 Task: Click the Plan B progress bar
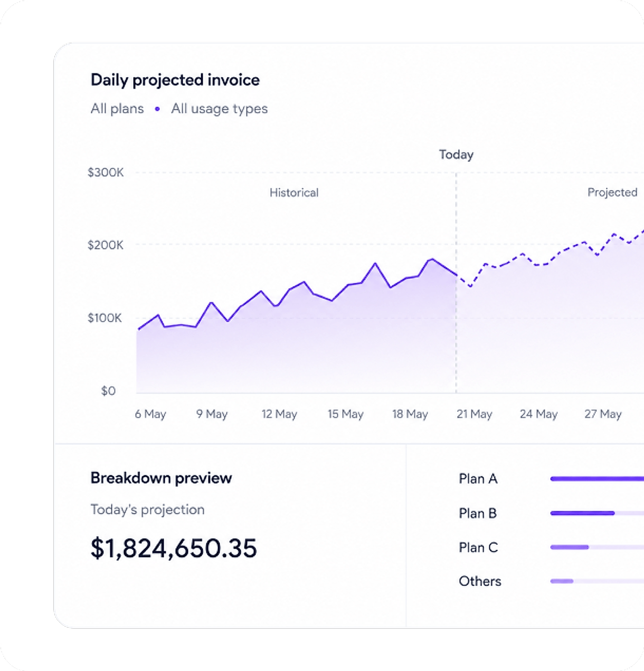click(x=597, y=513)
